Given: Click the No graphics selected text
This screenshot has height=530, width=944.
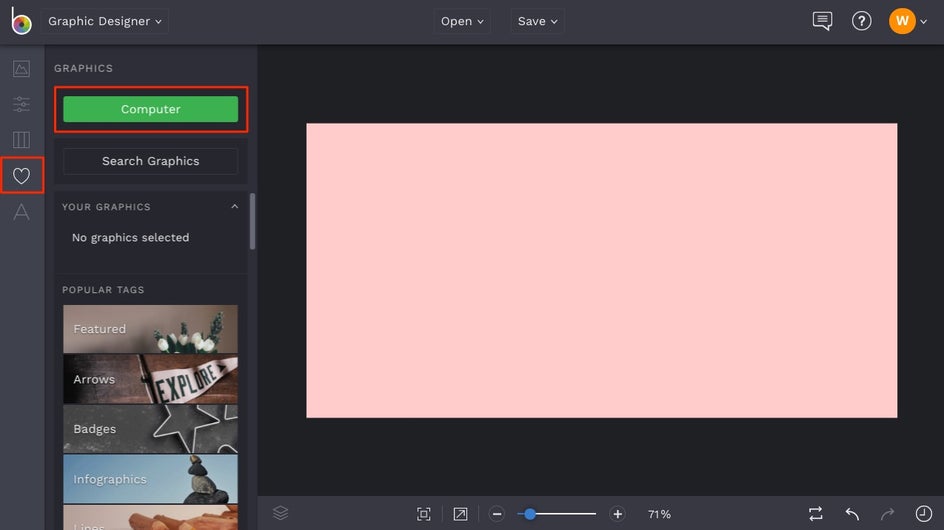Looking at the screenshot, I should pos(131,237).
